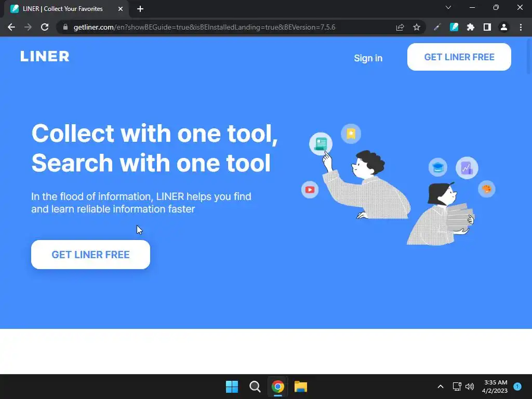Close the LINER tab

pos(121,9)
